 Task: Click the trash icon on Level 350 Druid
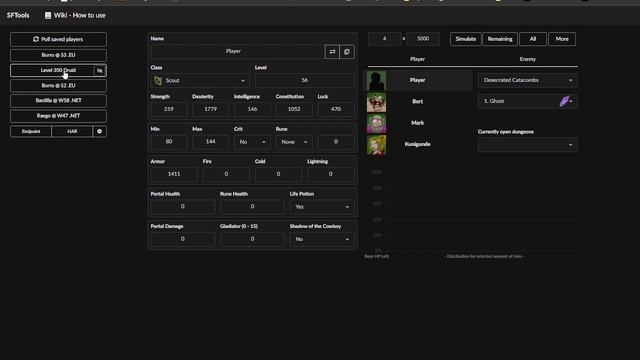[x=100, y=71]
